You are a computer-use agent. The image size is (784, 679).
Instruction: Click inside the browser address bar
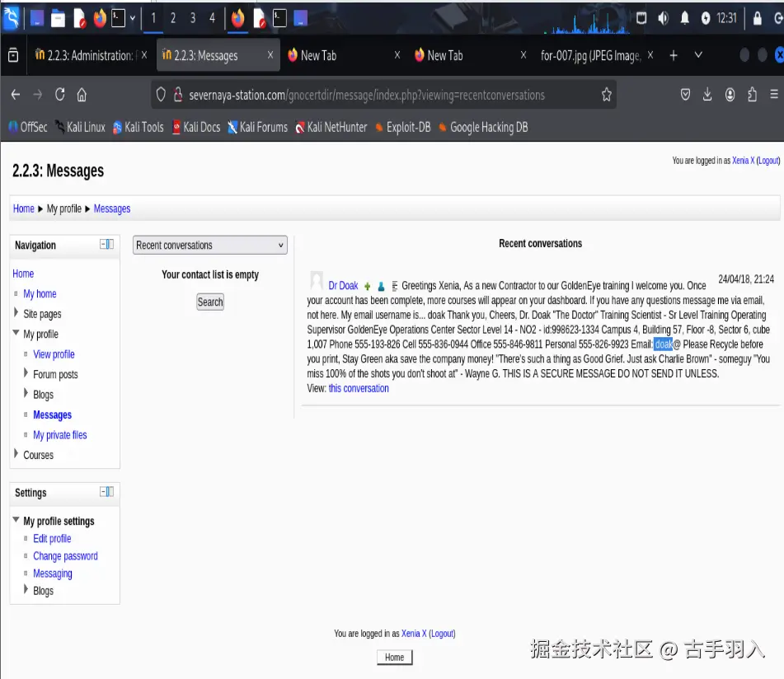[371, 94]
